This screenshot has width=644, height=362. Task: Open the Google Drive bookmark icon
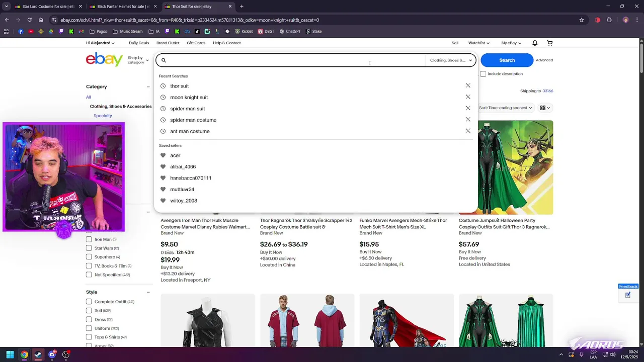point(51,31)
